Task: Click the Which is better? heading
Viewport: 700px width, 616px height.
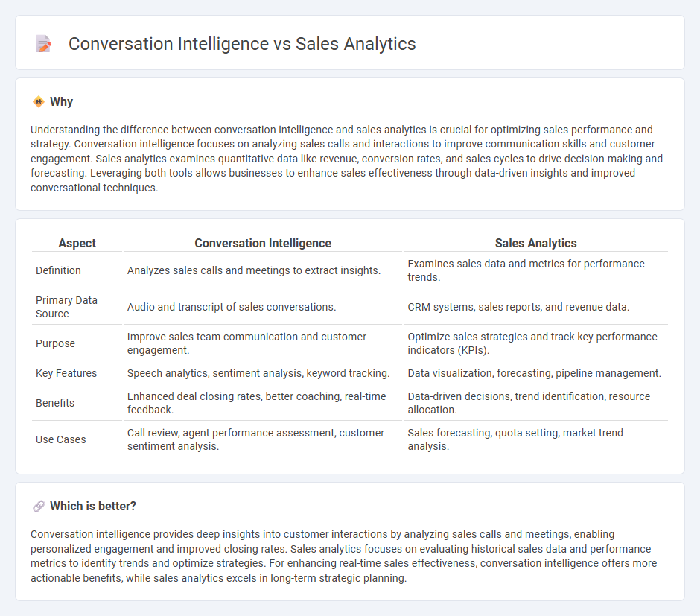Action: pos(93,507)
